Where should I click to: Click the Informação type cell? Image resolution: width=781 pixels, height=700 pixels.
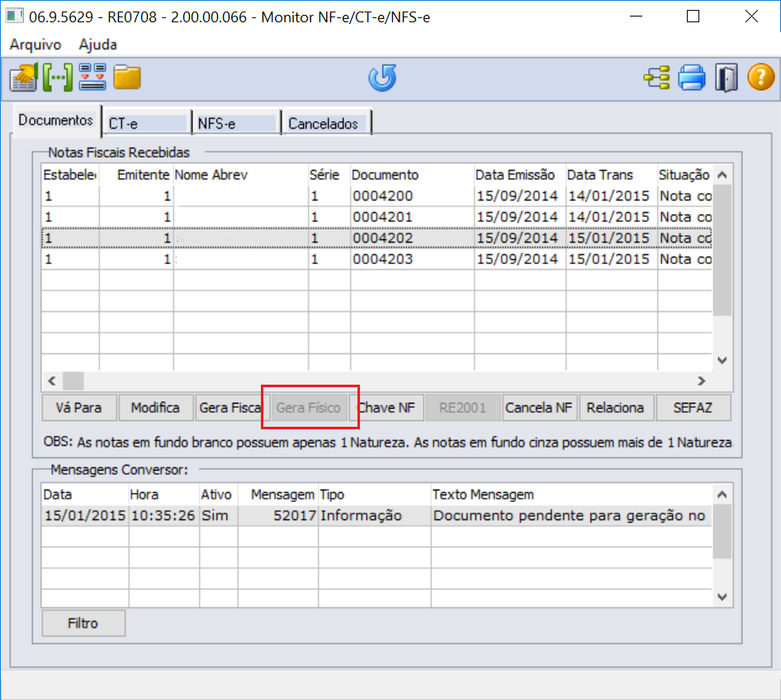(x=375, y=515)
